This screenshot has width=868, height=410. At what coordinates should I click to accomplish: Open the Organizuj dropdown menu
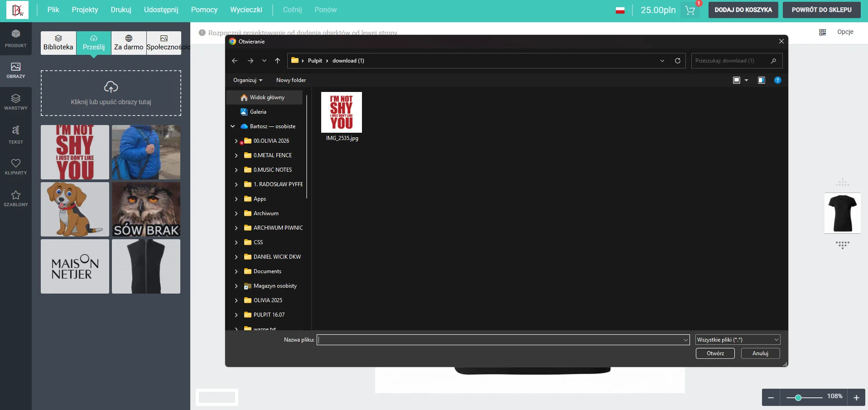pos(248,80)
